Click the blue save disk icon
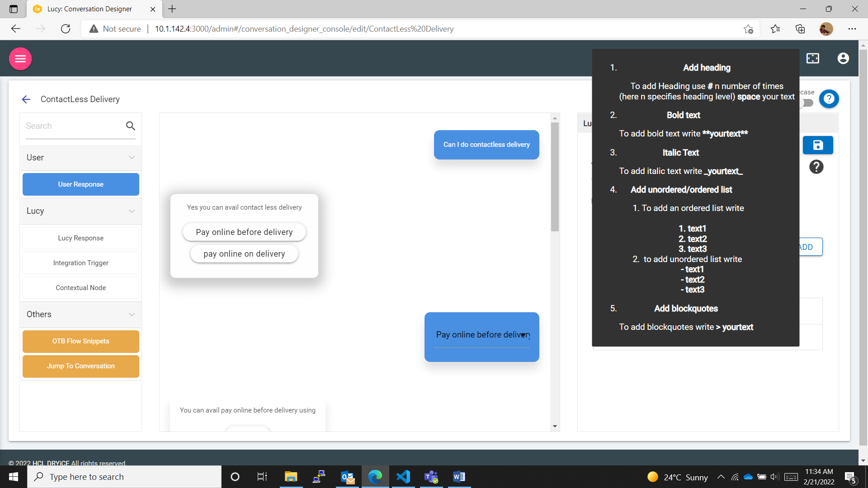This screenshot has width=868, height=488. pos(817,145)
